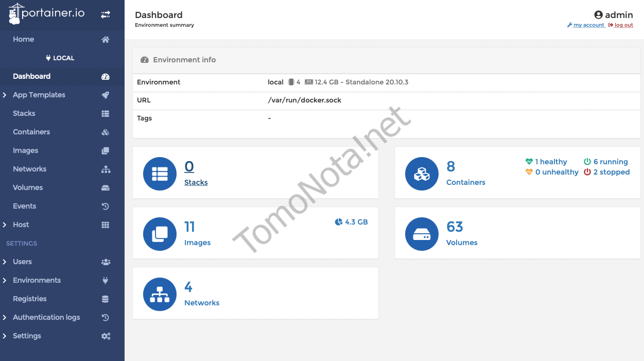
Task: Click the Host grid icon in sidebar
Action: pos(106,225)
